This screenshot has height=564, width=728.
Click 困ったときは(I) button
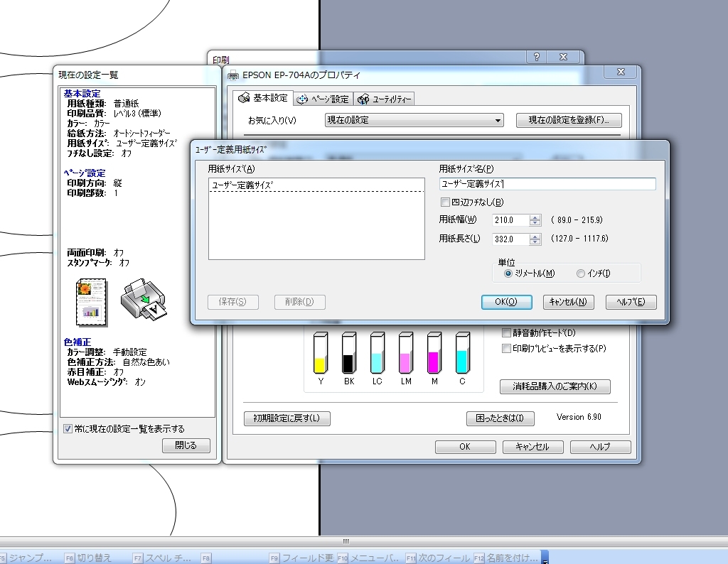click(500, 418)
